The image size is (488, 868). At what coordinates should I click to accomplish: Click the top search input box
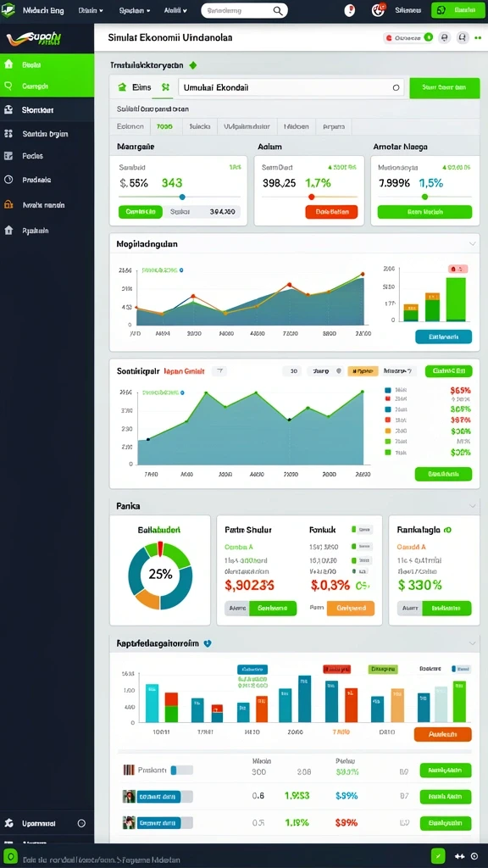click(x=244, y=10)
